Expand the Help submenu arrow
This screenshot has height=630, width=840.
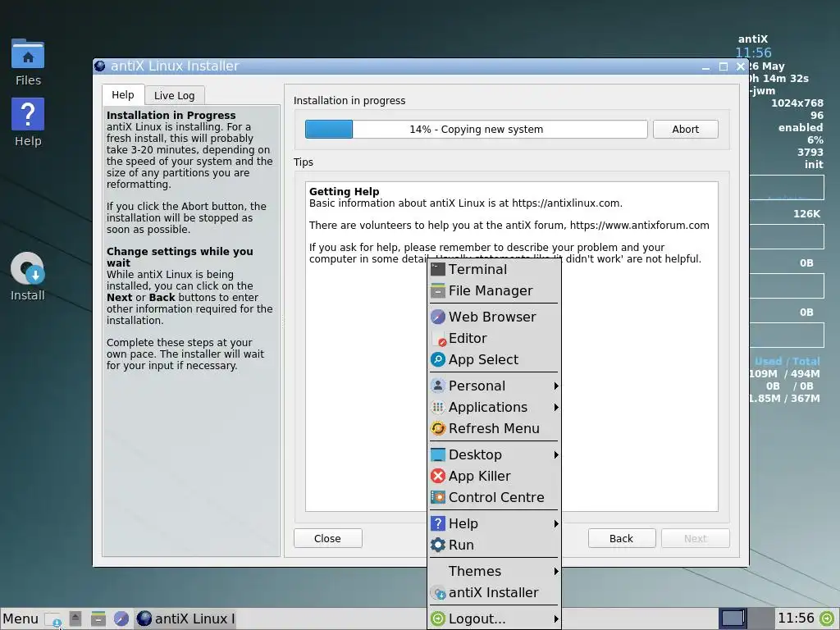(x=556, y=524)
